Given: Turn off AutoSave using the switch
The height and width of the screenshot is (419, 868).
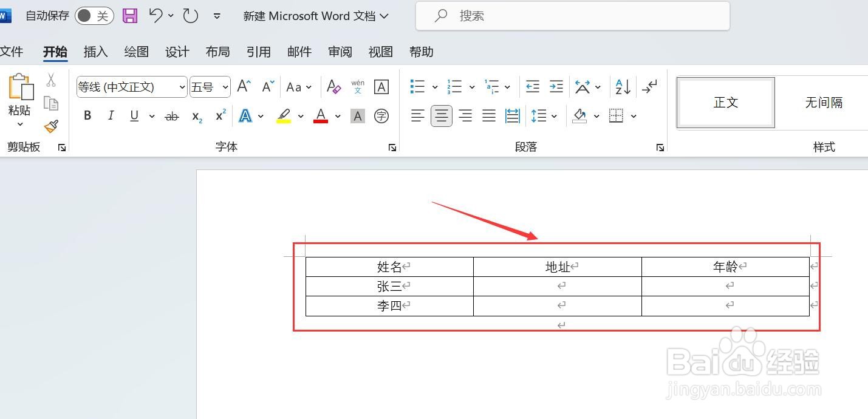Looking at the screenshot, I should [x=94, y=15].
